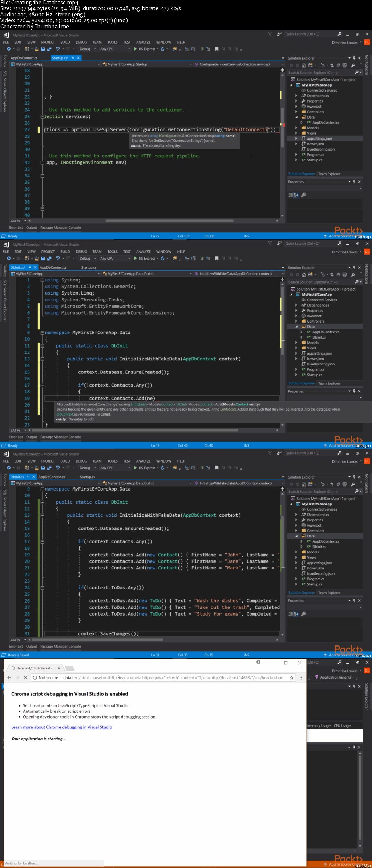Click the Undo arrow in the Startup.cs* window toolbar

(58, 49)
